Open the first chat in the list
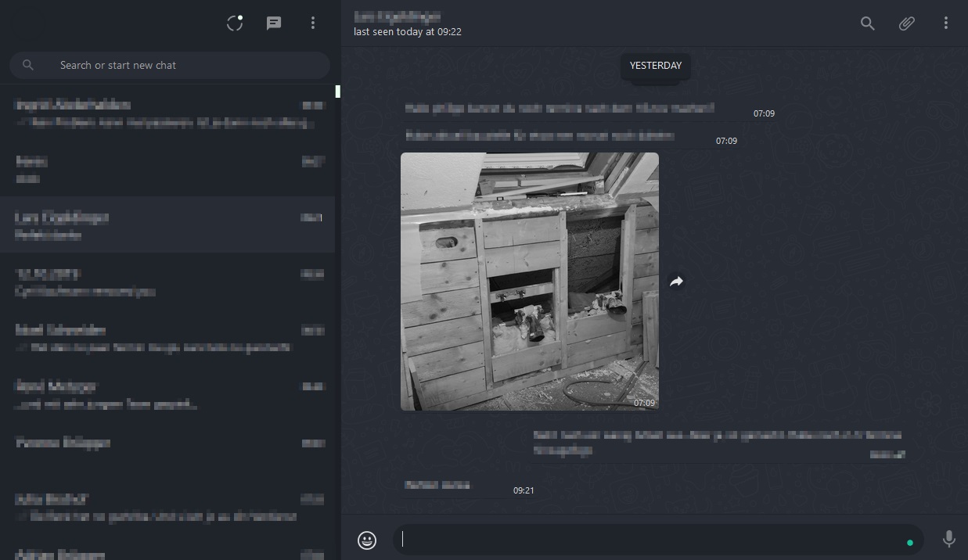Image resolution: width=968 pixels, height=560 pixels. point(168,113)
